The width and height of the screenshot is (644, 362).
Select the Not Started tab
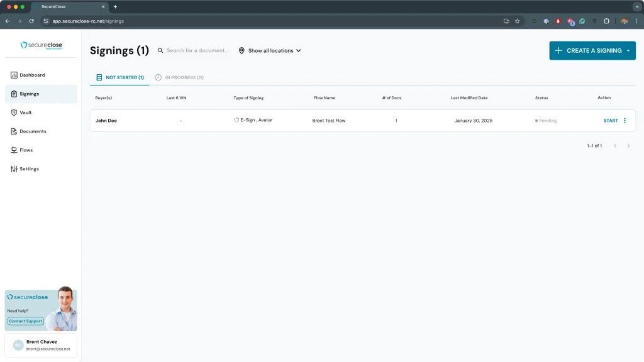click(120, 78)
